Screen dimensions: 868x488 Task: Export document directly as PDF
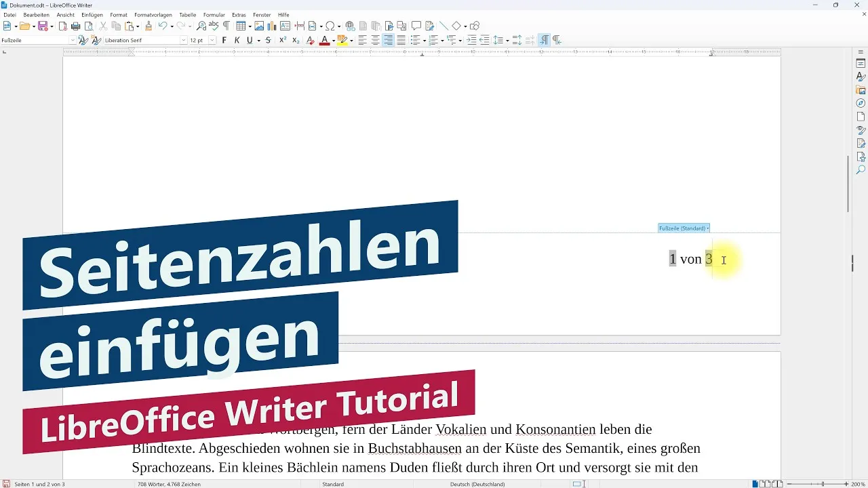[x=62, y=26]
